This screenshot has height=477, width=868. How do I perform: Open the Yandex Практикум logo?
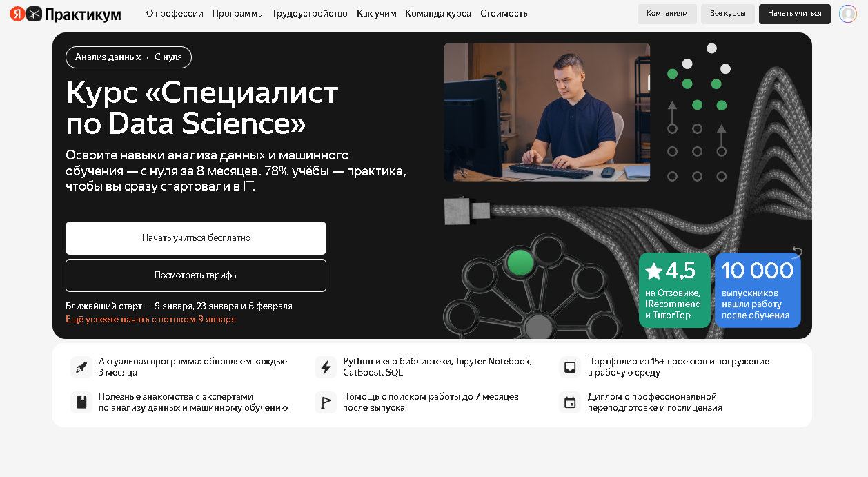point(66,14)
